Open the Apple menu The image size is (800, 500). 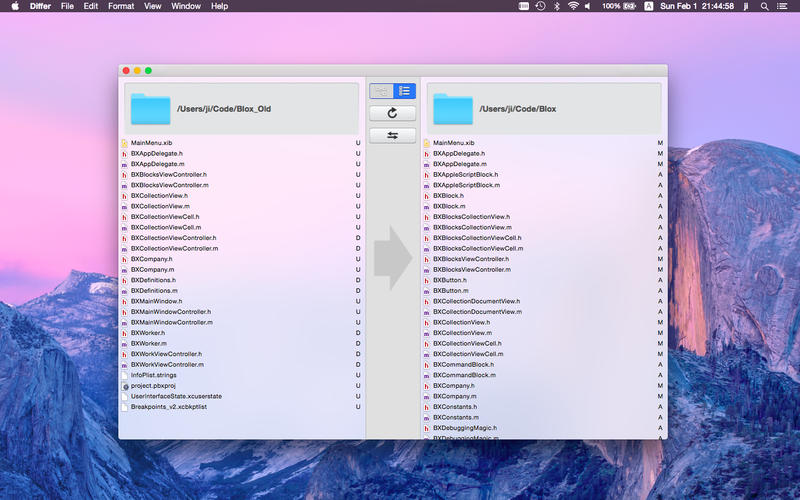point(15,6)
